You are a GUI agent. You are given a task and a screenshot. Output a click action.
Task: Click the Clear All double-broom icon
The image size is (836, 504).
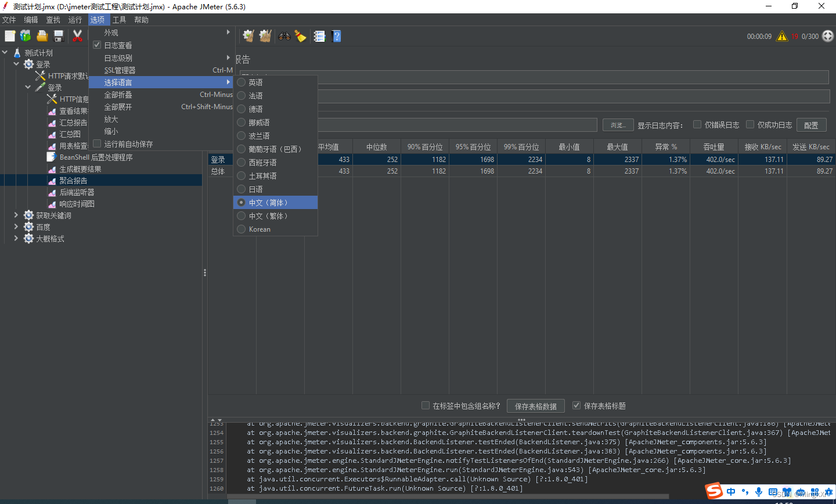pos(265,36)
